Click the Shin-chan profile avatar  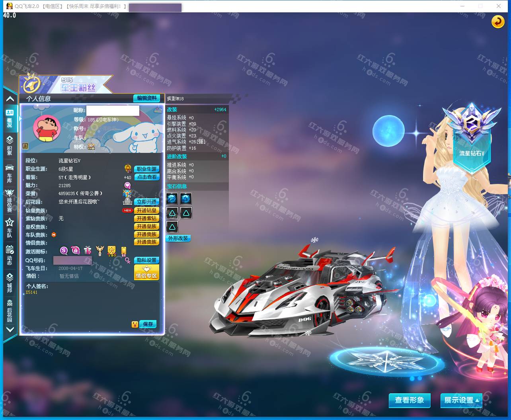pos(47,129)
